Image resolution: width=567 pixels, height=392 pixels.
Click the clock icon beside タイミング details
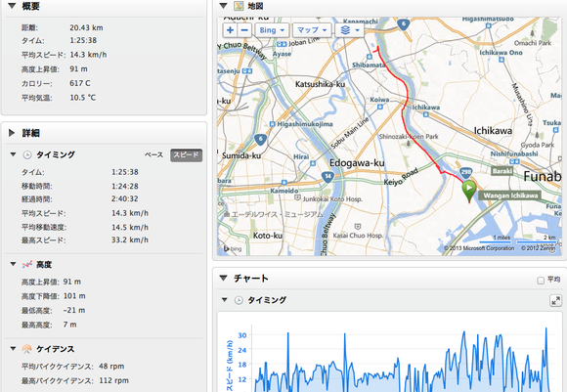point(27,154)
